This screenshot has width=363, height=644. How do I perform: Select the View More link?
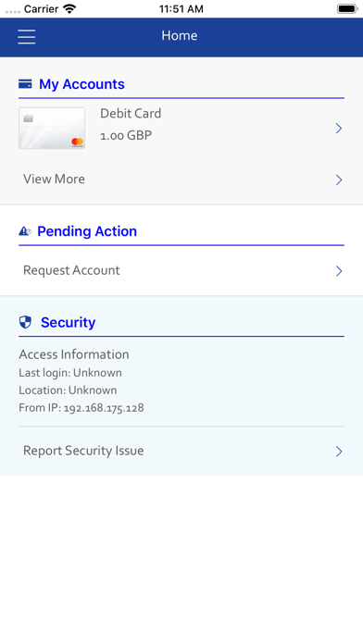pyautogui.click(x=54, y=180)
